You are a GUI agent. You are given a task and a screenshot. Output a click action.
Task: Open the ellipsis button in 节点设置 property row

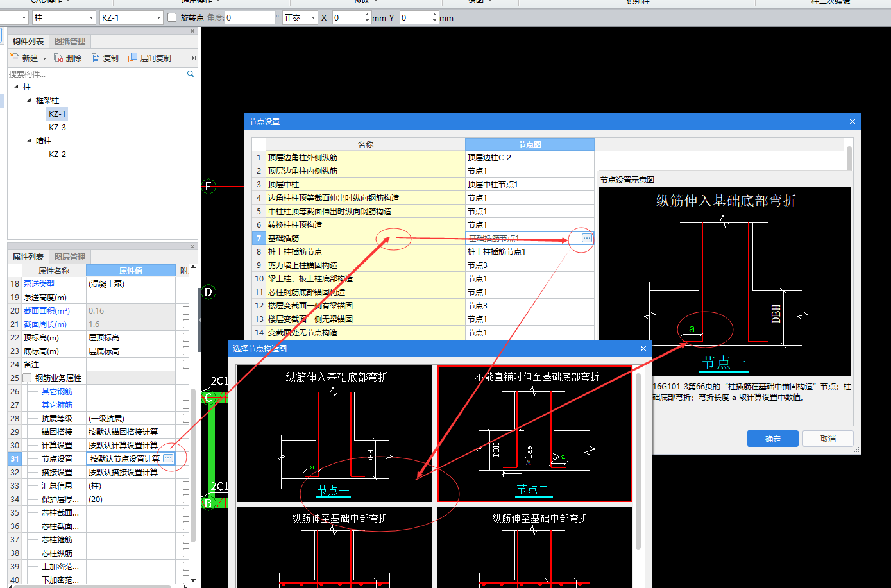[168, 458]
